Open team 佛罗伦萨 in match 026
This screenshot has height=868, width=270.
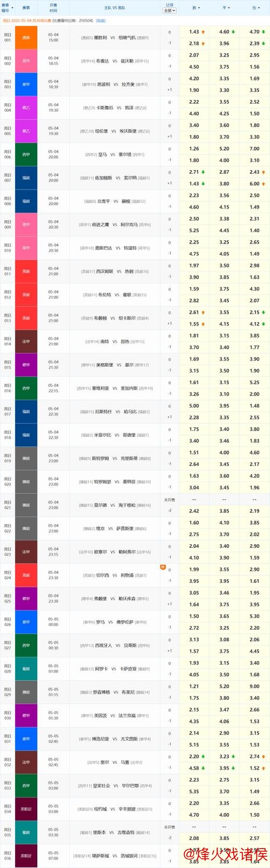(125, 622)
